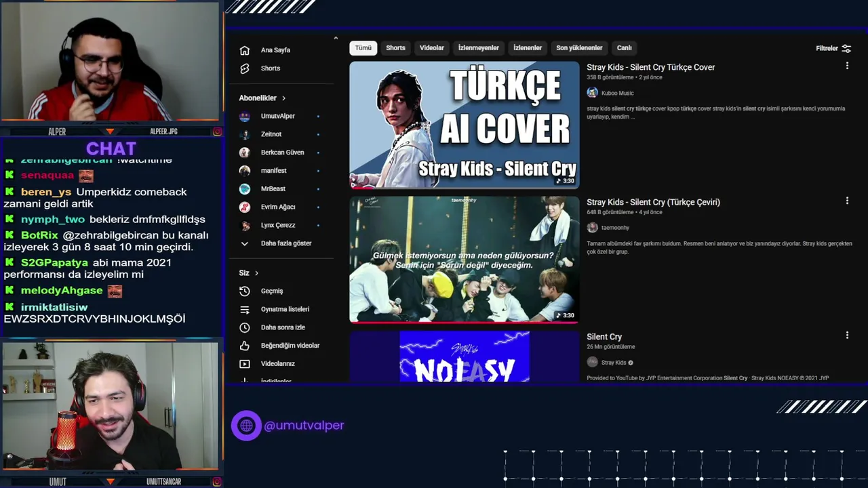The width and height of the screenshot is (868, 488).
Task: Click S2GPapatya username in chat
Action: coord(54,262)
